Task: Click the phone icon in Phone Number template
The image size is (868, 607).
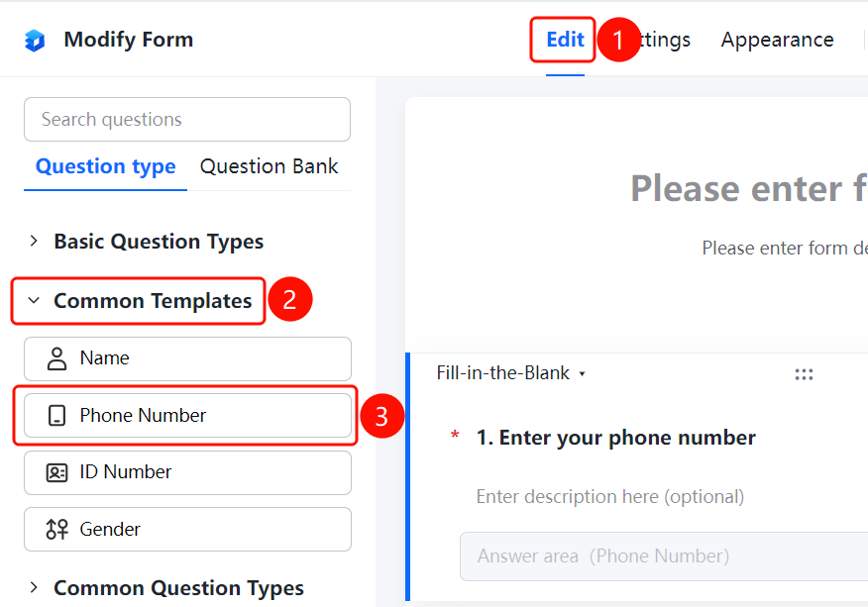Action: [56, 416]
